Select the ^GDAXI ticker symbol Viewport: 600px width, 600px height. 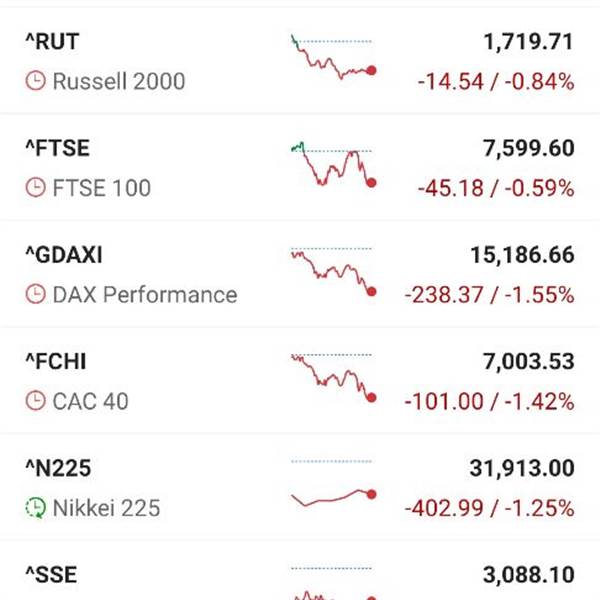click(x=64, y=255)
